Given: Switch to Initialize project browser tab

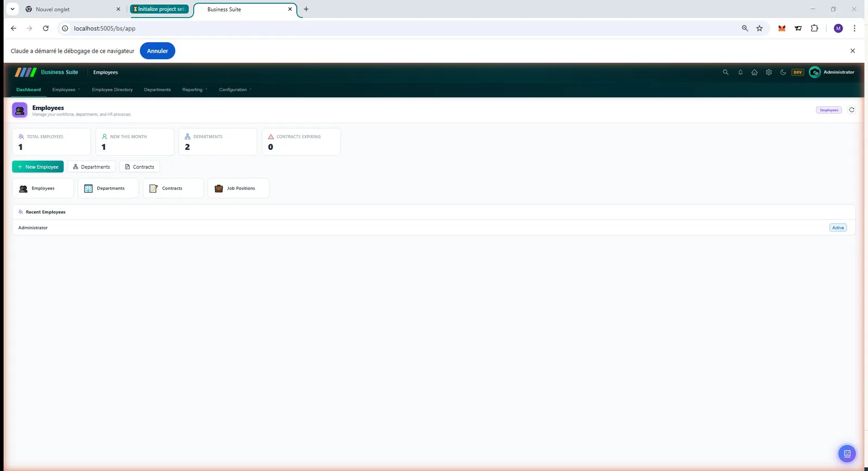Looking at the screenshot, I should (159, 9).
